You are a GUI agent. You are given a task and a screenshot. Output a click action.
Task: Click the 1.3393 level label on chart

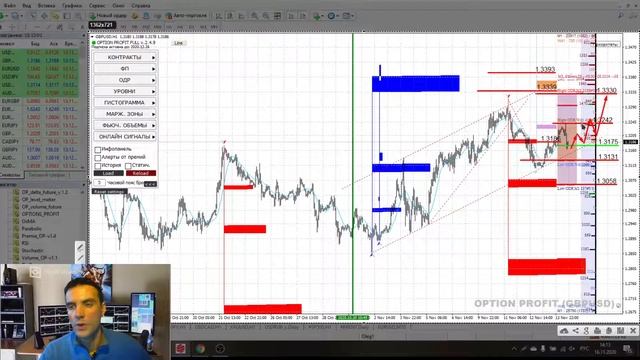pos(545,69)
